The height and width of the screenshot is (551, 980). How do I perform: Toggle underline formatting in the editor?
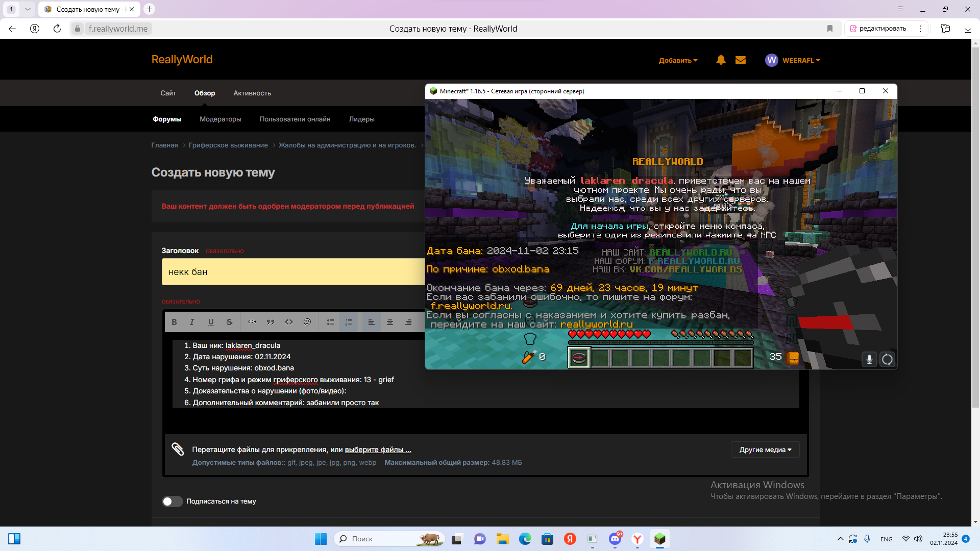click(x=211, y=322)
